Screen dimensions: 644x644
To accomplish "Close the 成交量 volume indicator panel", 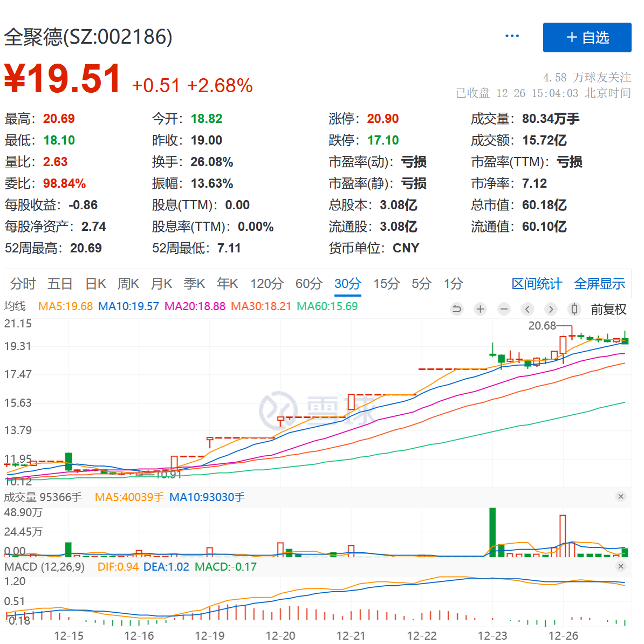I will 621,497.
